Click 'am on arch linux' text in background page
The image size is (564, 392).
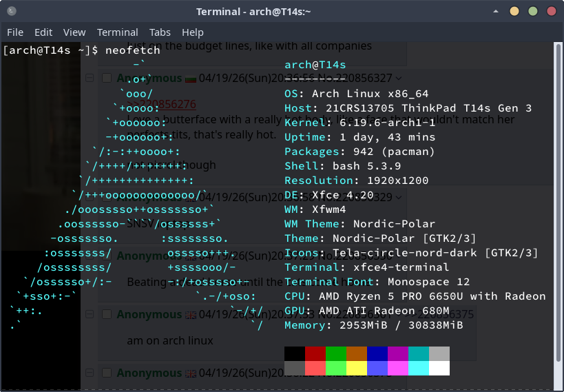pyautogui.click(x=170, y=340)
